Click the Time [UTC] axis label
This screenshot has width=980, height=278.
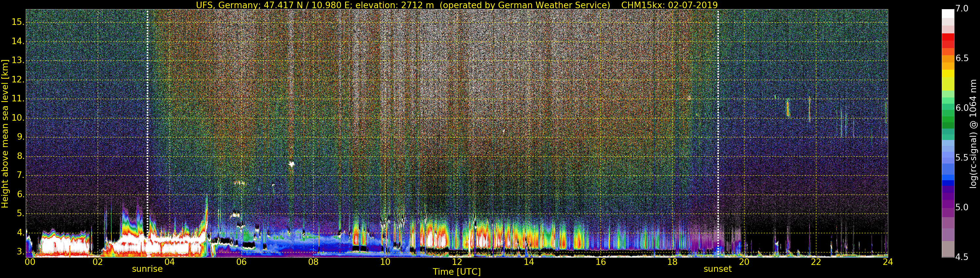(x=457, y=272)
